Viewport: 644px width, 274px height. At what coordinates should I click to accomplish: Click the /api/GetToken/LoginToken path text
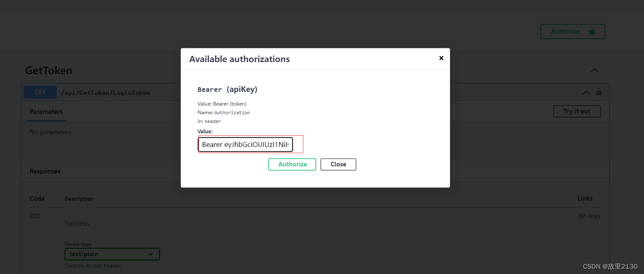pos(106,93)
